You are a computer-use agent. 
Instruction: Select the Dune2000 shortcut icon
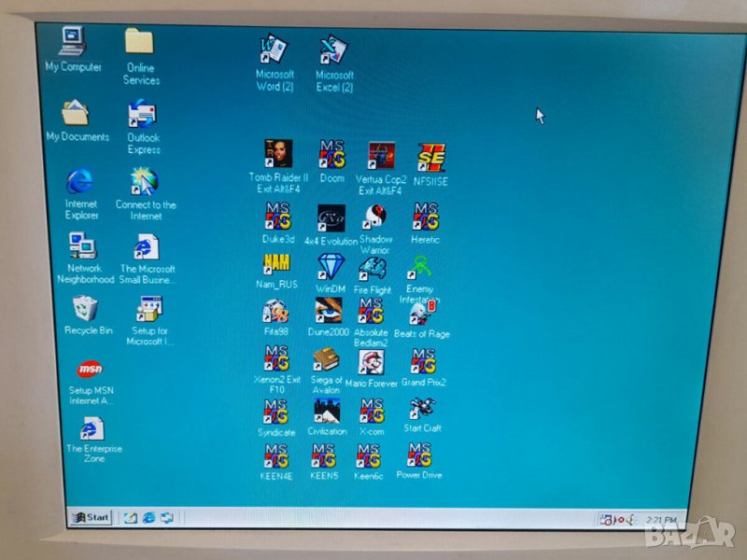pyautogui.click(x=327, y=311)
